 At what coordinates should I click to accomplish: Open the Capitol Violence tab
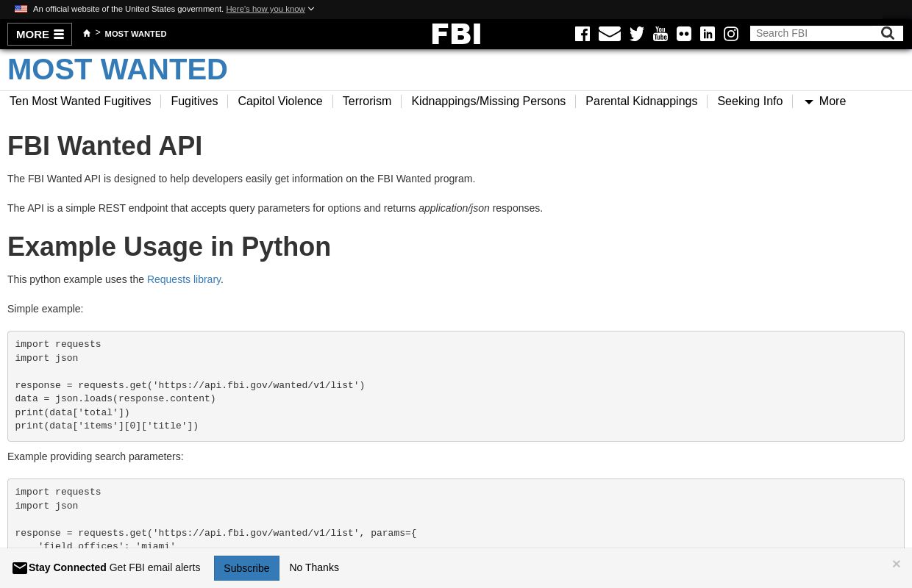click(x=280, y=101)
